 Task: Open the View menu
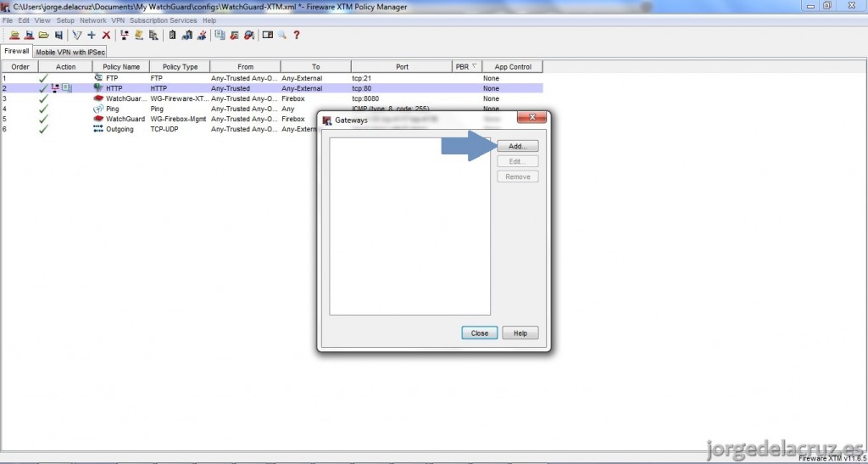(x=42, y=20)
